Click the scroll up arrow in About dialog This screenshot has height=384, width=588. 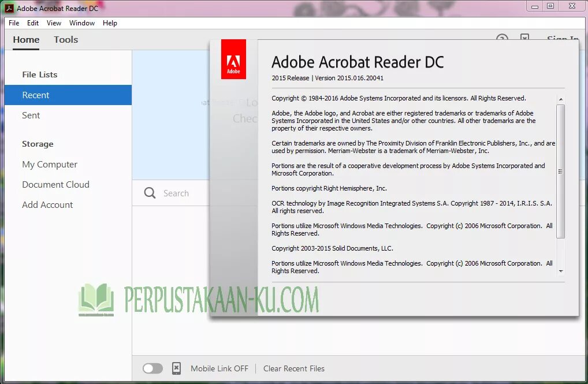[561, 99]
